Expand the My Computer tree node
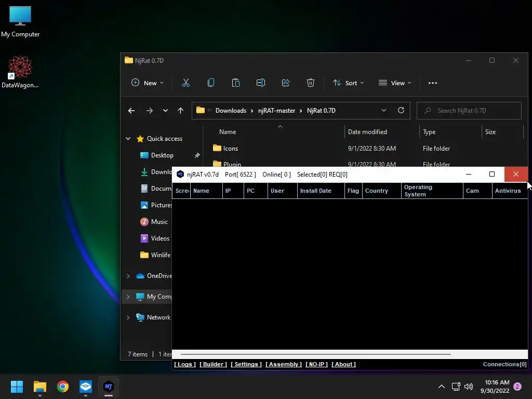The height and width of the screenshot is (399, 532). tap(128, 297)
